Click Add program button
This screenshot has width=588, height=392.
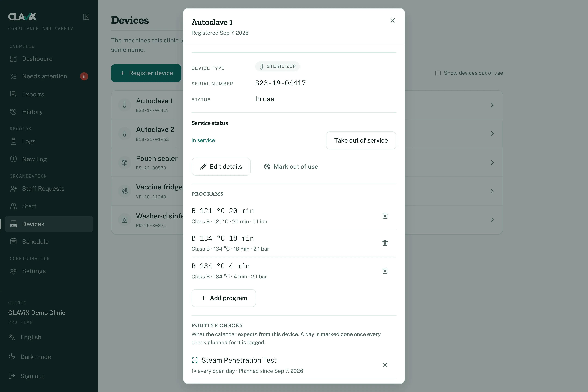(224, 298)
